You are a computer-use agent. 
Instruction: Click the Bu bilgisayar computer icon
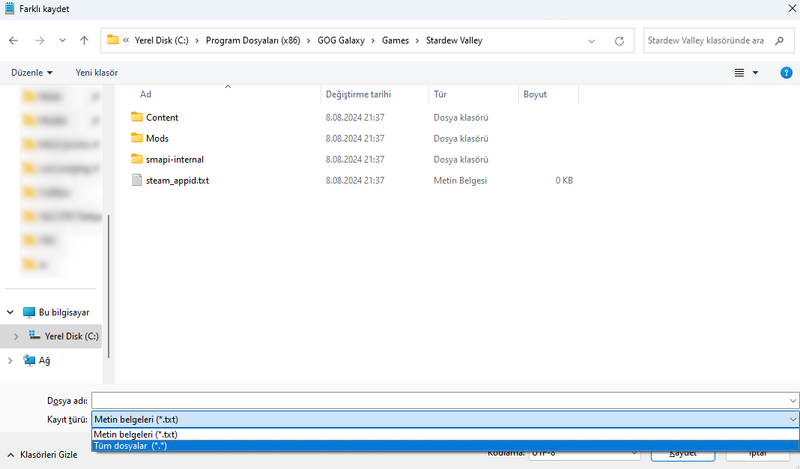pyautogui.click(x=29, y=312)
